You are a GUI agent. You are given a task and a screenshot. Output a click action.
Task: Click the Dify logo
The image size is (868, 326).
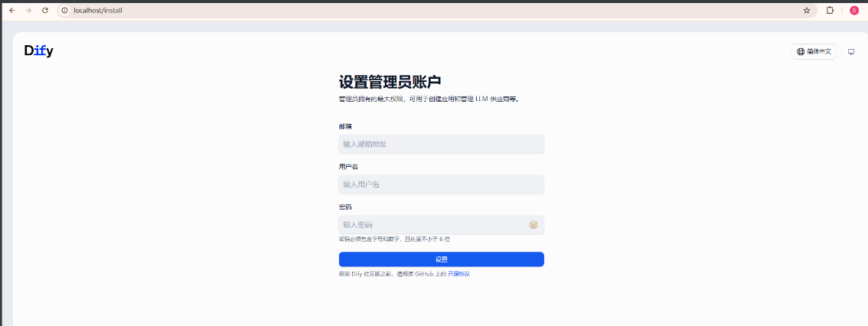coord(39,51)
